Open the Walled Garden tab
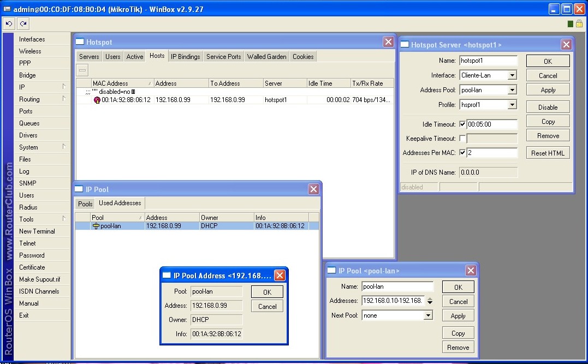Image resolution: width=588 pixels, height=364 pixels. (266, 57)
